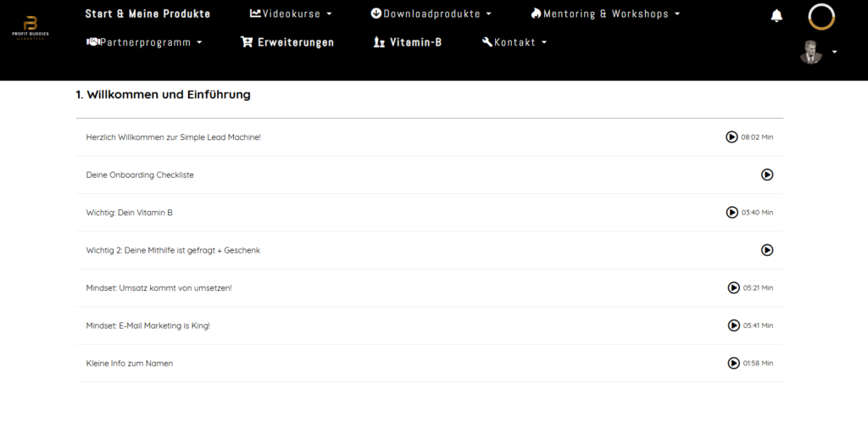Click play icon on E-Mail Marketing is King row

733,325
